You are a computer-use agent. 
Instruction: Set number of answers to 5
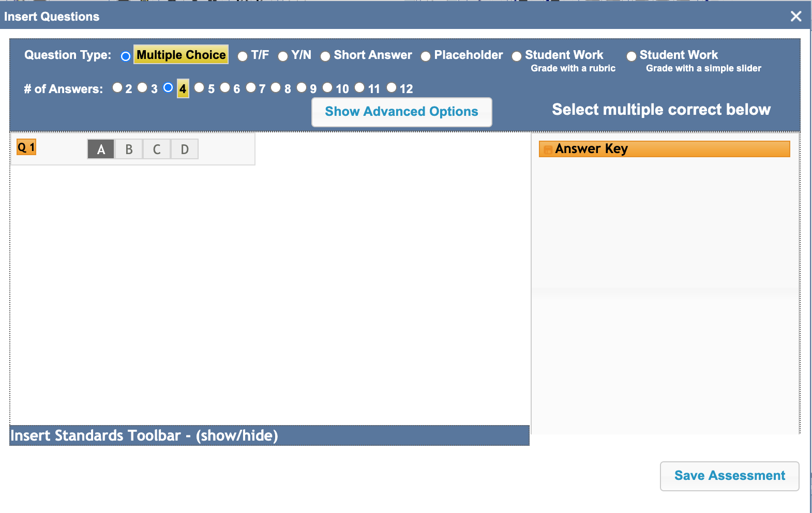pyautogui.click(x=199, y=88)
